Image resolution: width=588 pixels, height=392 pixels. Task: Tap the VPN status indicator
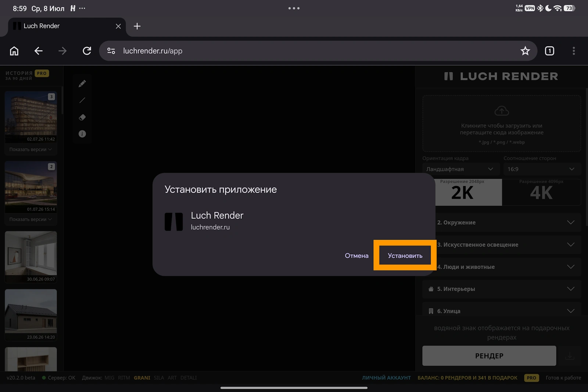(530, 8)
